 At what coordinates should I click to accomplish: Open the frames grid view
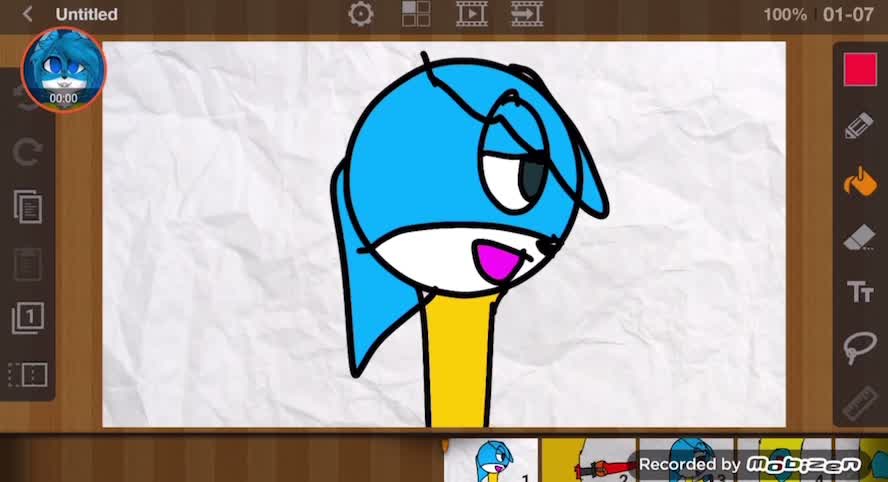[416, 14]
